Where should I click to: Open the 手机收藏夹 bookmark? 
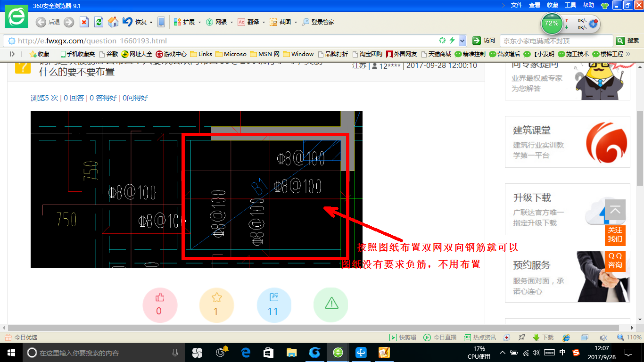77,54
